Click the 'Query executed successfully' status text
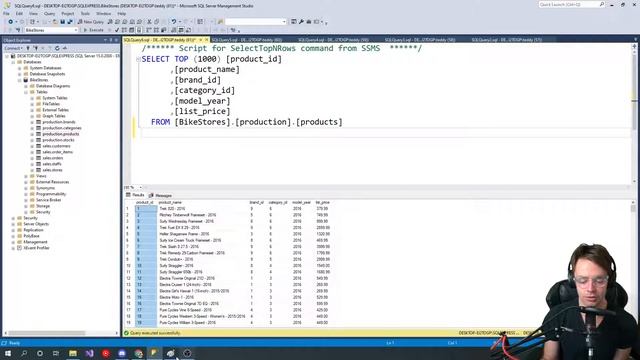The height and width of the screenshot is (360, 640). coord(155,333)
